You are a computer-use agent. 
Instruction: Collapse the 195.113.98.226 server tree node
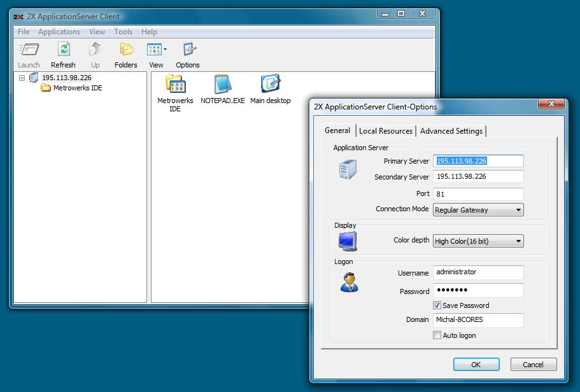click(x=22, y=78)
